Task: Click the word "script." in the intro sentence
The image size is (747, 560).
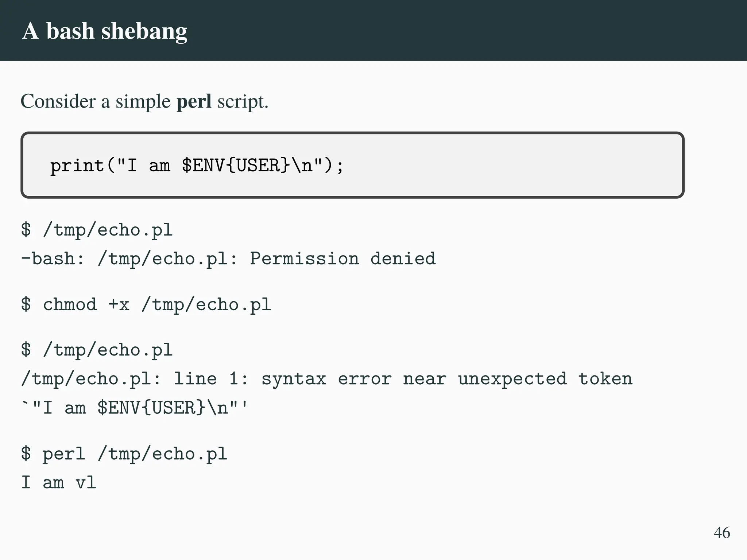Action: pos(243,101)
